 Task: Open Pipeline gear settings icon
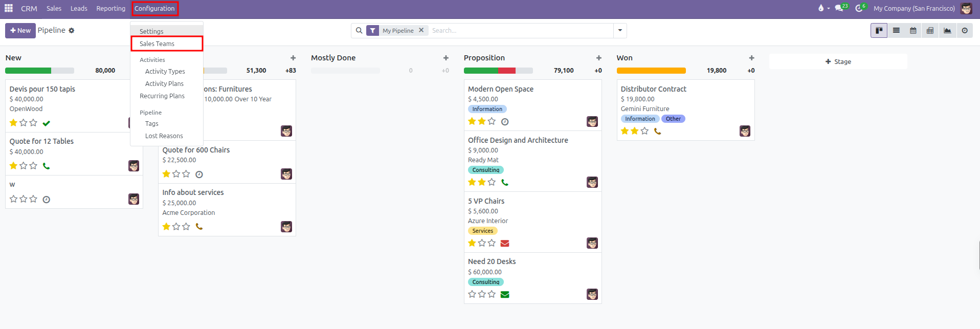72,30
